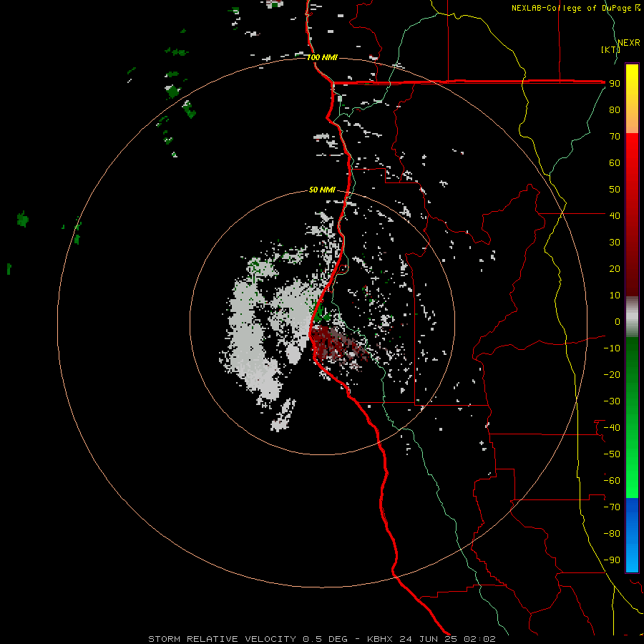Click the positive 60 value on velocity scale
The image size is (644, 644).
point(615,162)
